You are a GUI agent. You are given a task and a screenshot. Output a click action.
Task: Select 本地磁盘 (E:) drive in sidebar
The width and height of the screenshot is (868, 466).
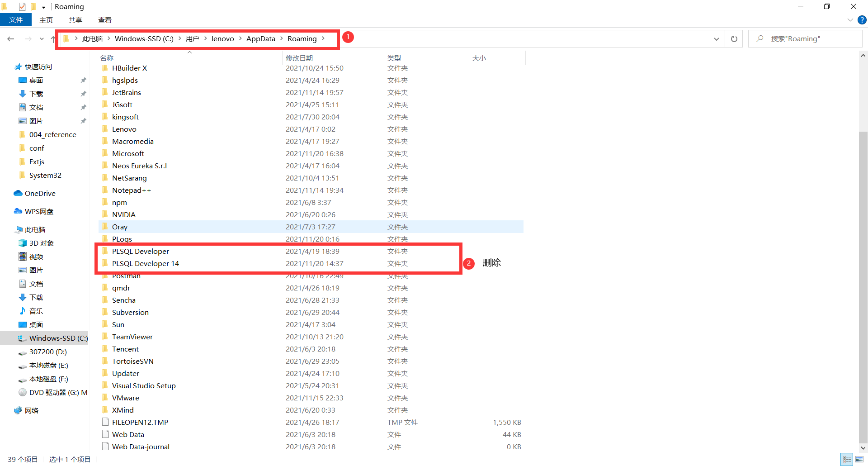[x=43, y=366]
